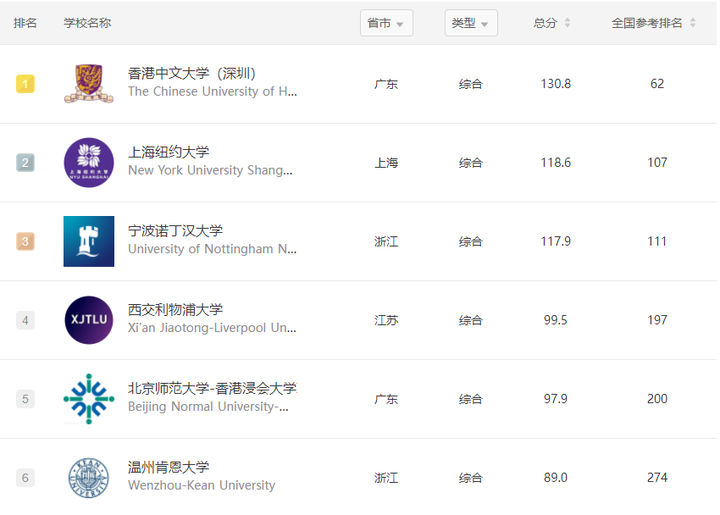Click the silver rank 2 badge
The height and width of the screenshot is (515, 720).
(25, 162)
